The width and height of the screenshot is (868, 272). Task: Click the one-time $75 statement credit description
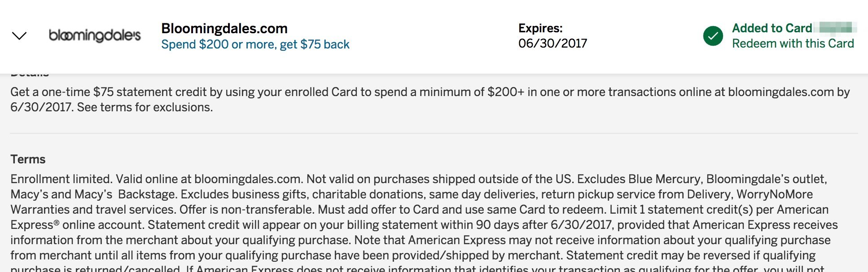pos(430,100)
